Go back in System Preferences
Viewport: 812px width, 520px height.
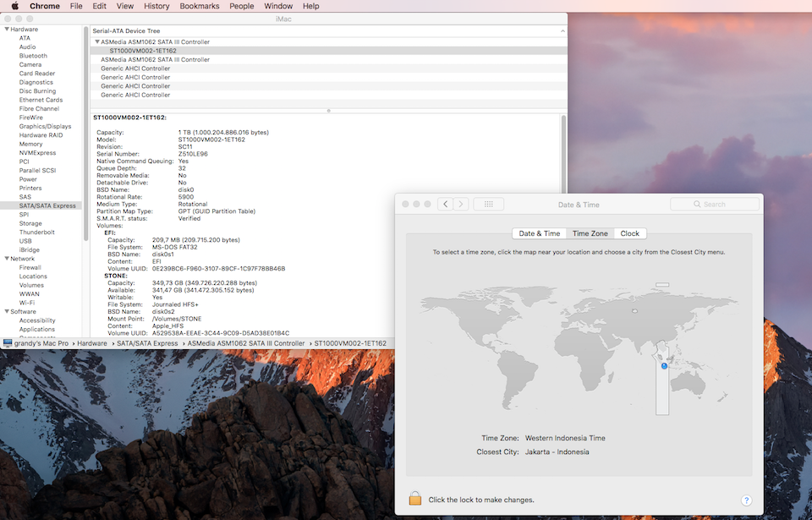445,204
